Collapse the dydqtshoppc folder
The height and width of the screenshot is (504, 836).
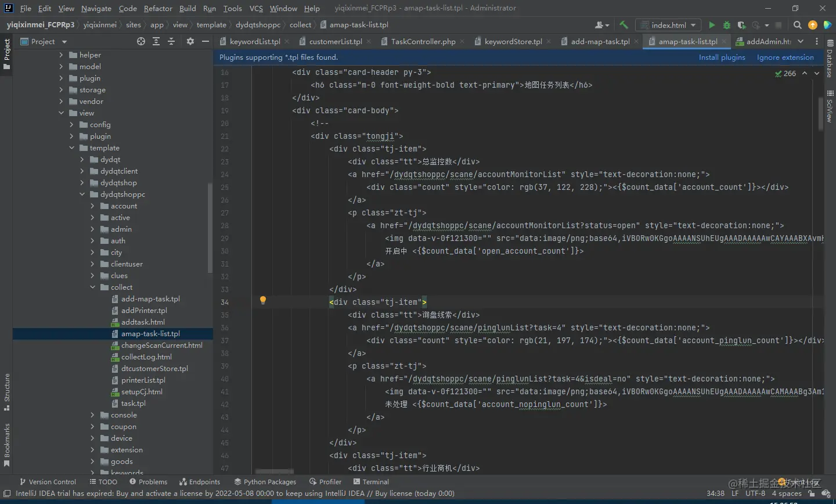pyautogui.click(x=82, y=194)
